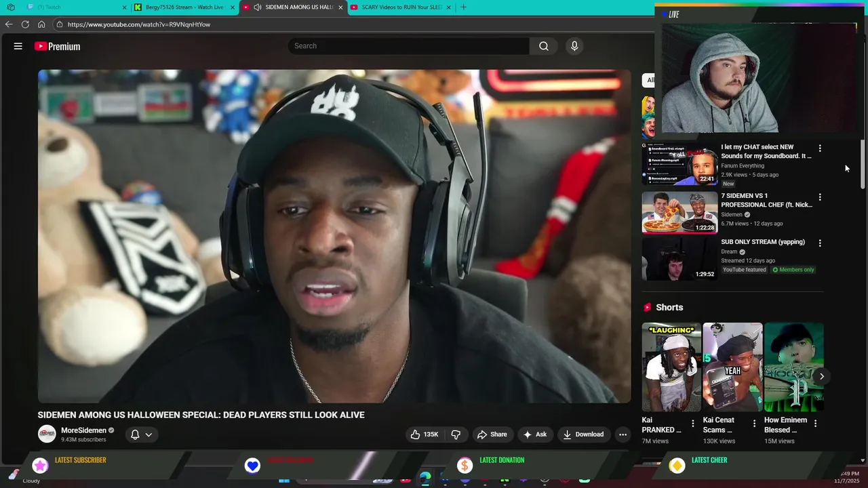View site information lock icon

60,24
